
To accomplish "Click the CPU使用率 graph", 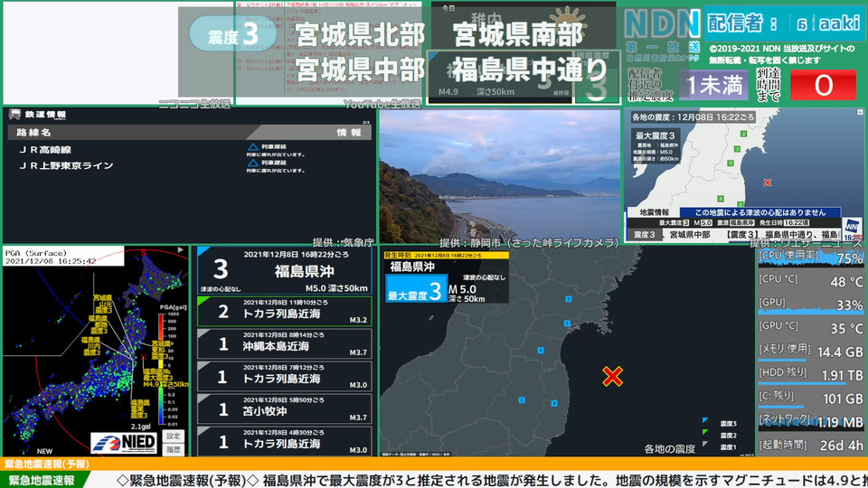I will click(810, 258).
